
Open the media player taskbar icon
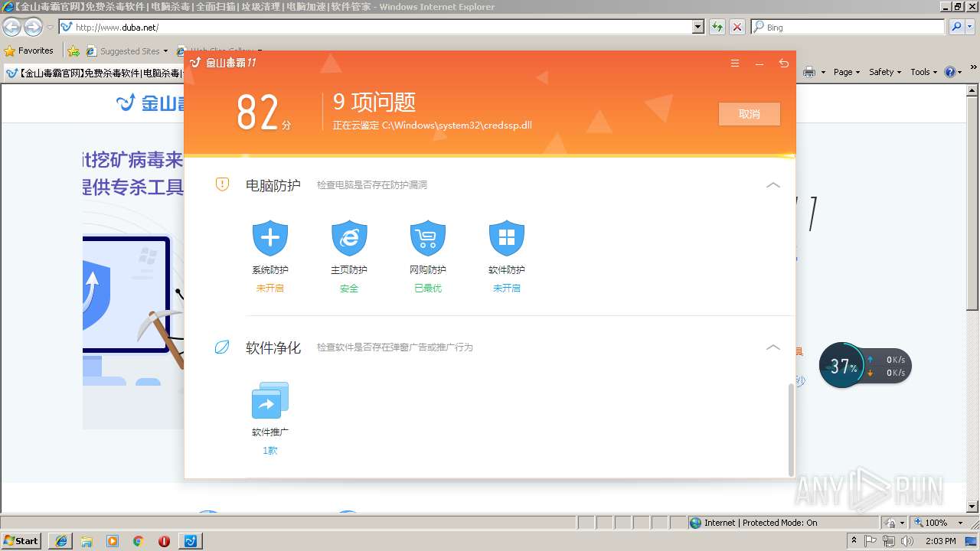[113, 541]
